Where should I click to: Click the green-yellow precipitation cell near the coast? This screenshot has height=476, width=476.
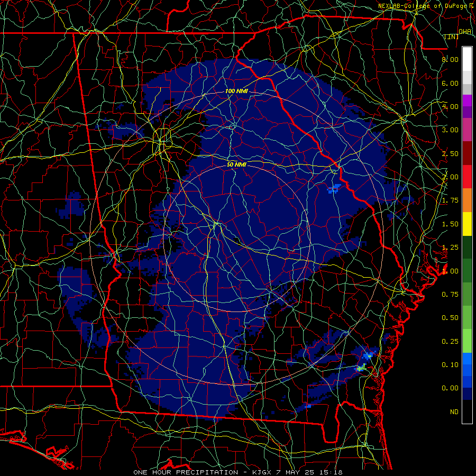[x=361, y=368]
